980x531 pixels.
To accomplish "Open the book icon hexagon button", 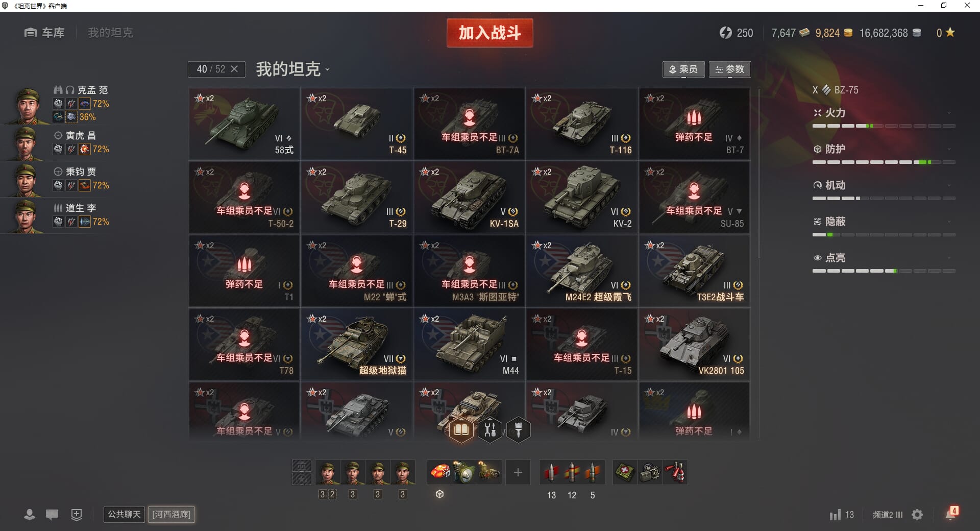I will tap(461, 430).
